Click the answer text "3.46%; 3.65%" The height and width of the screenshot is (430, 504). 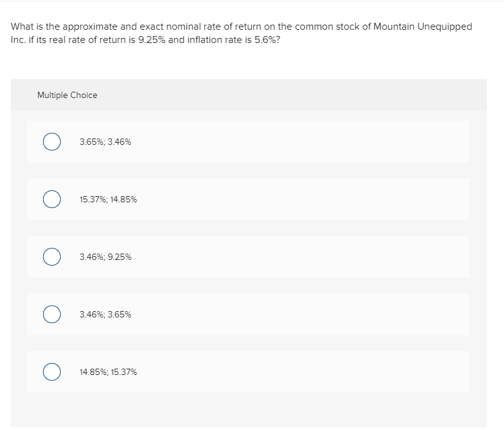106,314
